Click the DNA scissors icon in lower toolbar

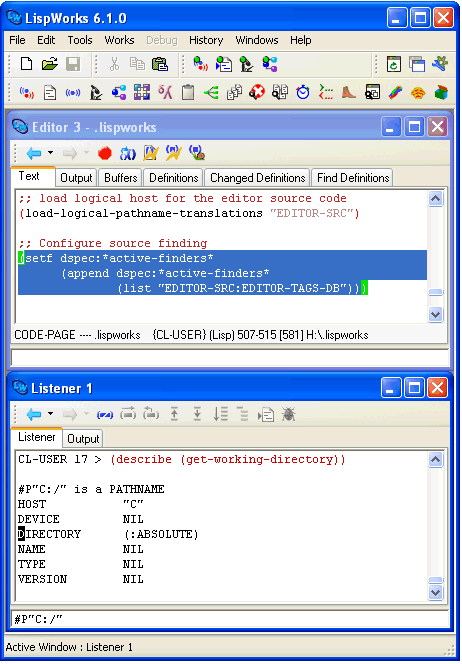pyautogui.click(x=165, y=92)
